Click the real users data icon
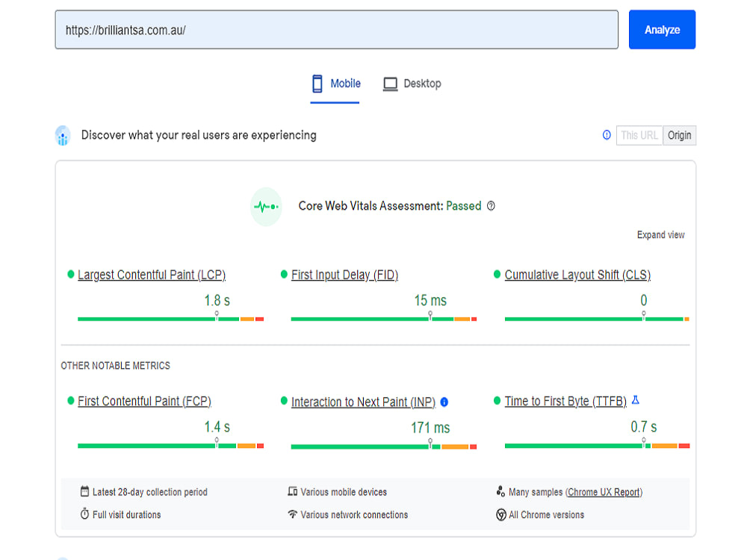Viewport: 747px width, 560px height. coord(63,136)
